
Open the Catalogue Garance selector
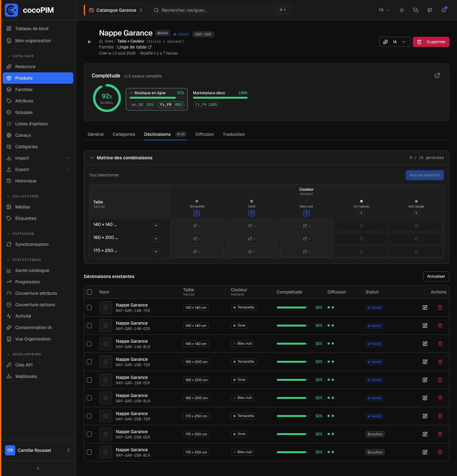click(x=116, y=10)
